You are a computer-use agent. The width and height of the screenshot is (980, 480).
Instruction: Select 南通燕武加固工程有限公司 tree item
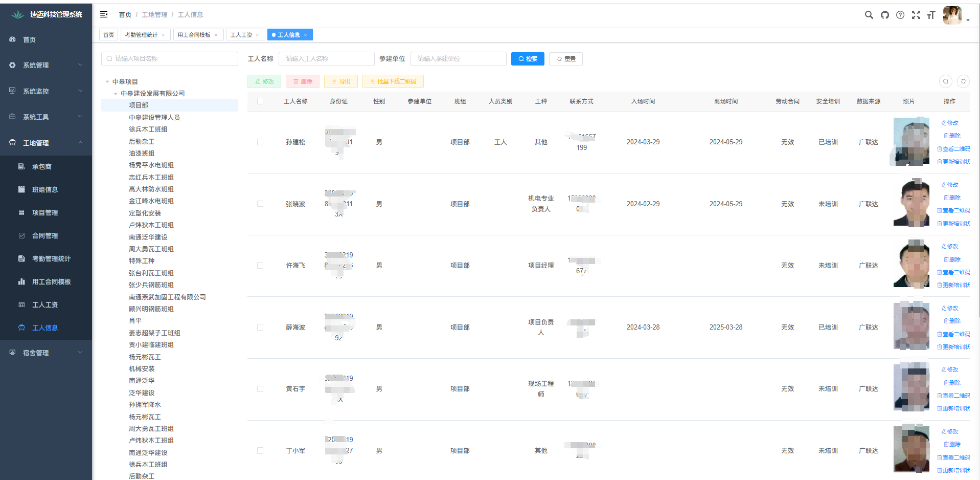(167, 297)
